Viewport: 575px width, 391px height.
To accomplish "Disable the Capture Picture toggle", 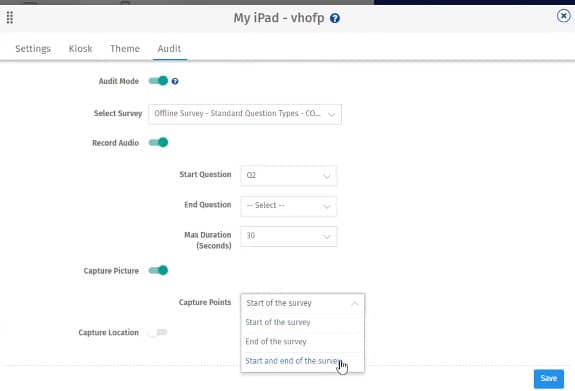I will pos(158,270).
